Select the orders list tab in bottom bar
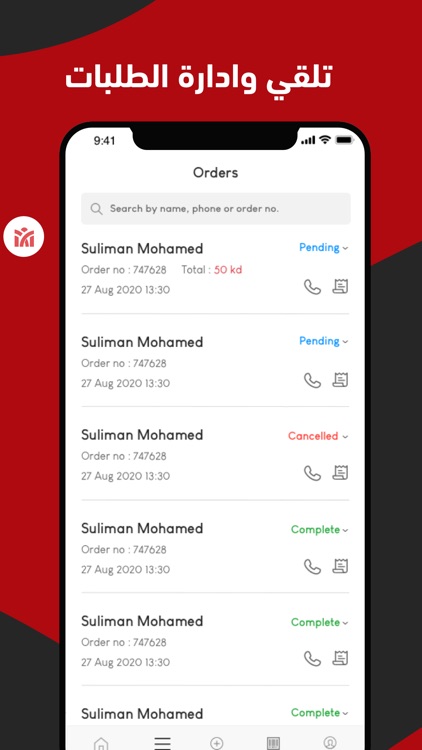The image size is (422, 750). 162,743
